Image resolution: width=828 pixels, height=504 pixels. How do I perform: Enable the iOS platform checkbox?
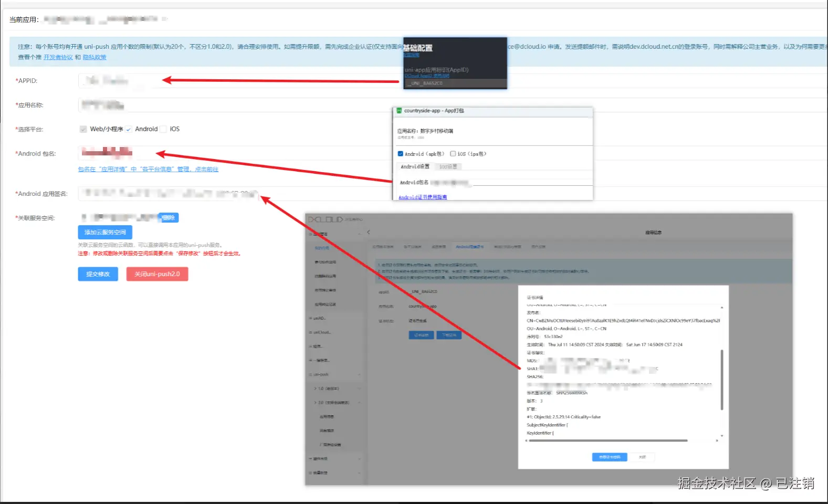point(163,129)
